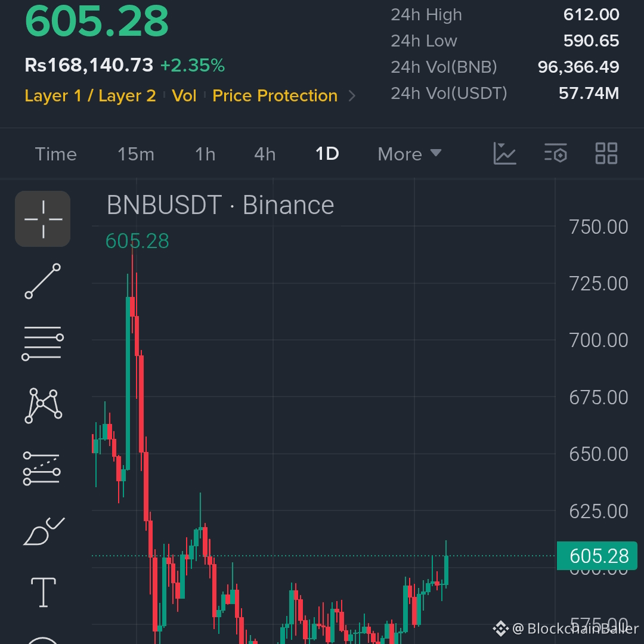Tap the large 605.28 price header
The width and height of the screenshot is (644, 644).
pyautogui.click(x=97, y=21)
